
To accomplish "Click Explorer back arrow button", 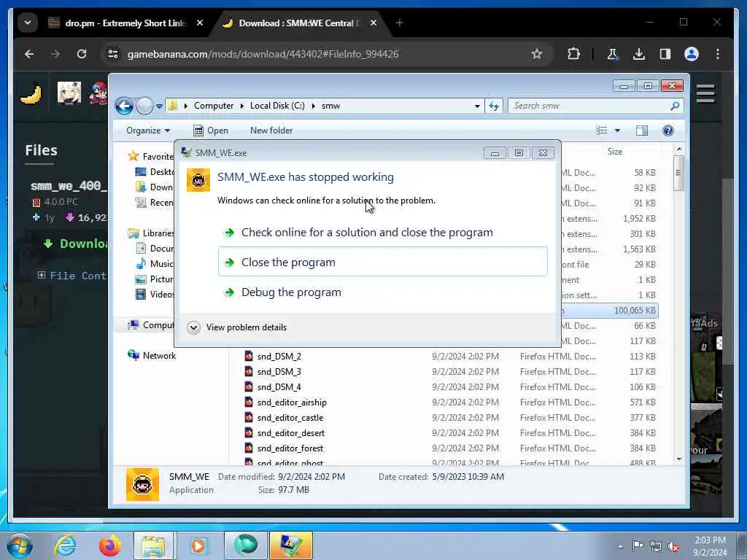I will coord(124,106).
